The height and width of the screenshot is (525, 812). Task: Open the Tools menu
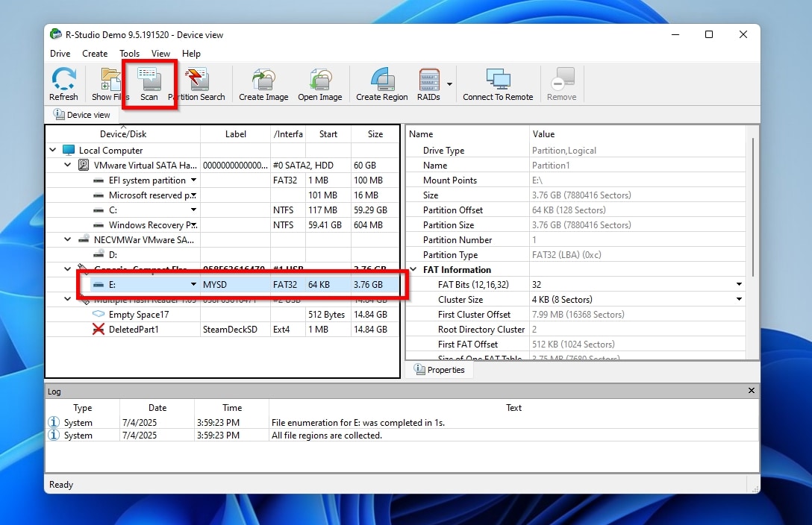point(129,54)
